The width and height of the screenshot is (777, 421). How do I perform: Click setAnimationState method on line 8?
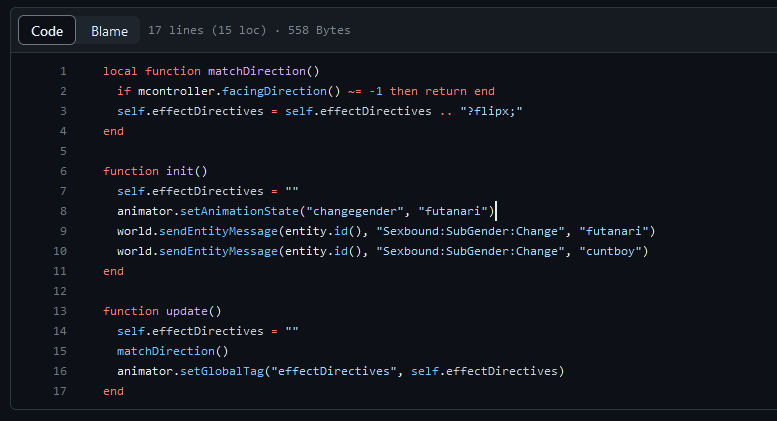coord(239,211)
